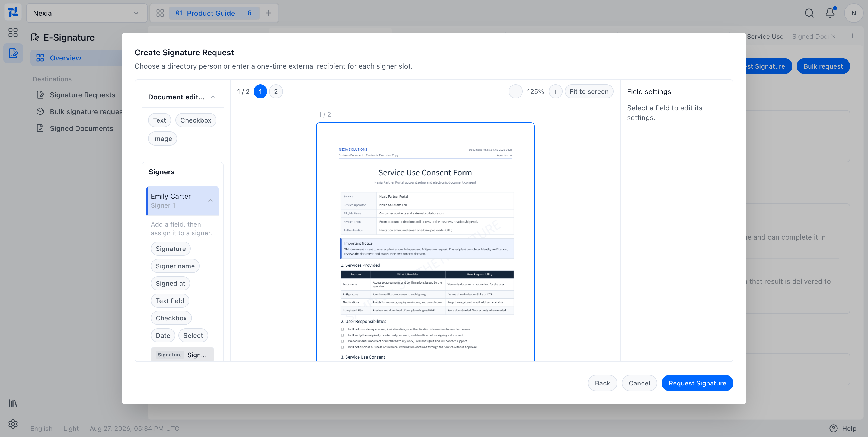Close the Signed Doc tab
The image size is (868, 437).
click(833, 36)
